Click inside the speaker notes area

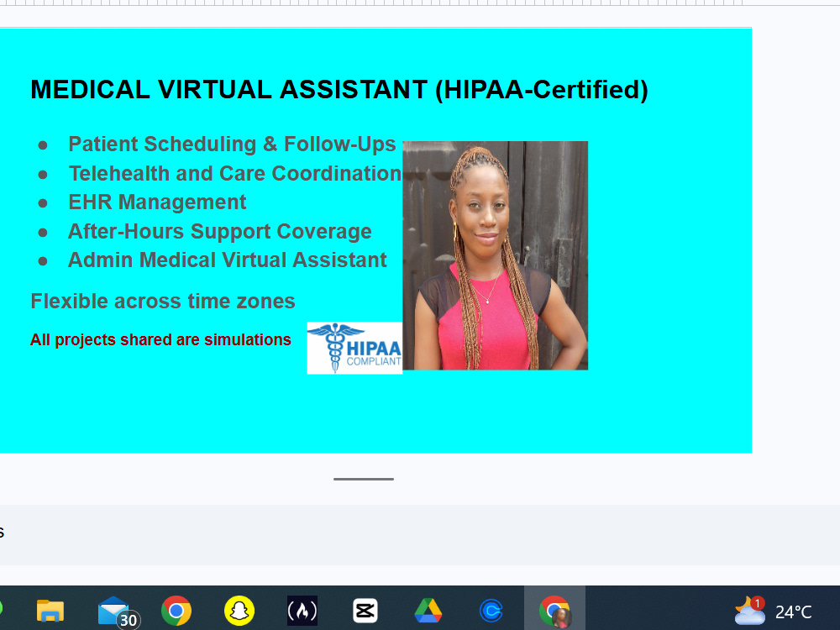tap(420, 534)
